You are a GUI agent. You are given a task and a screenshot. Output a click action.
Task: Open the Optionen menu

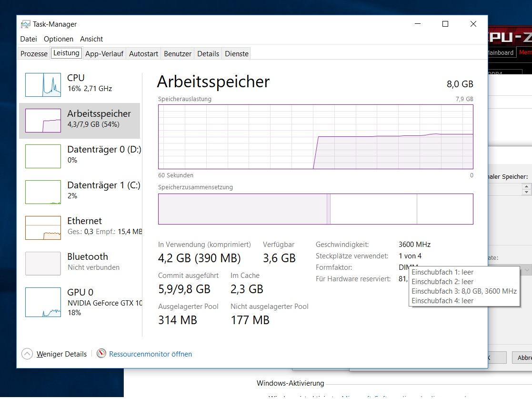59,39
